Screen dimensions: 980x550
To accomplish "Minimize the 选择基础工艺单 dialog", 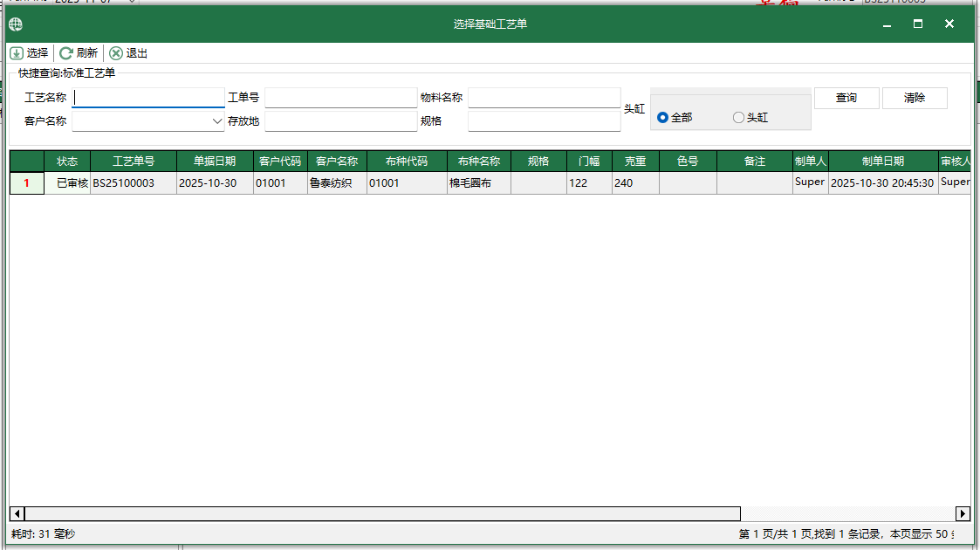I will tap(887, 24).
